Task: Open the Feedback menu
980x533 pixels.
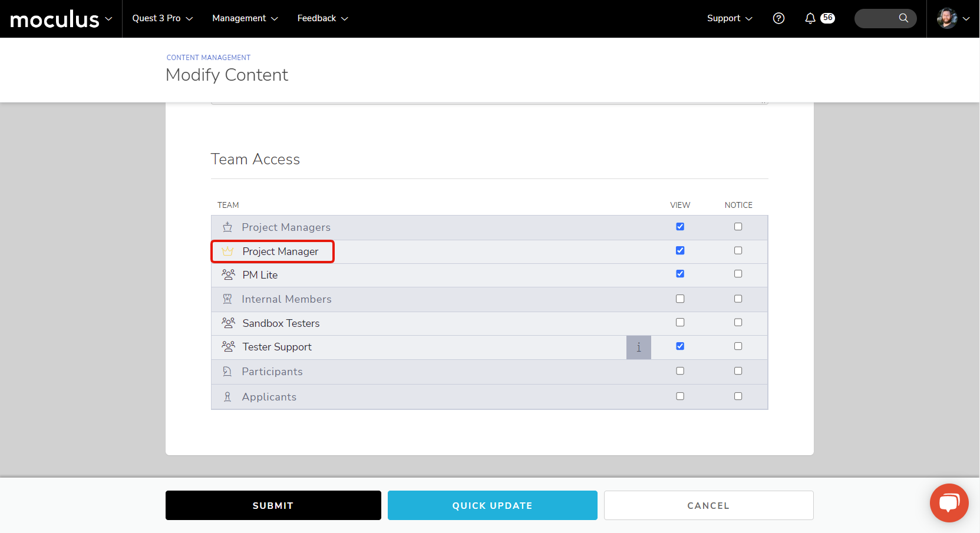Action: (322, 18)
